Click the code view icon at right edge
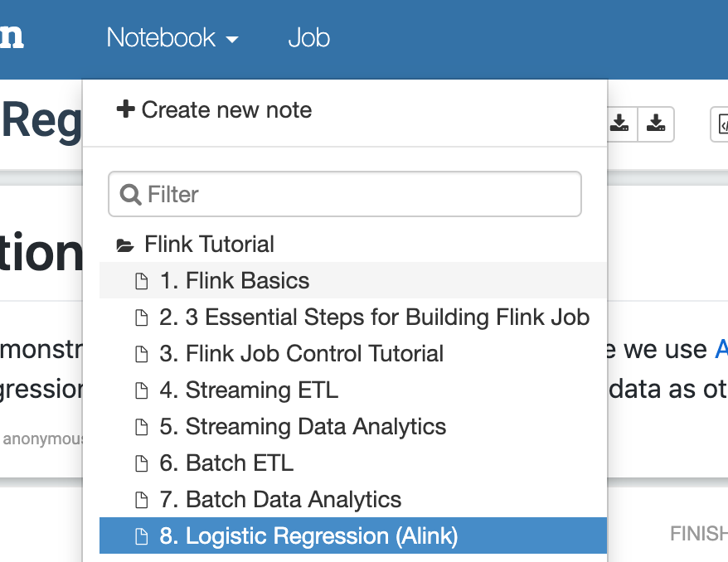 [721, 124]
